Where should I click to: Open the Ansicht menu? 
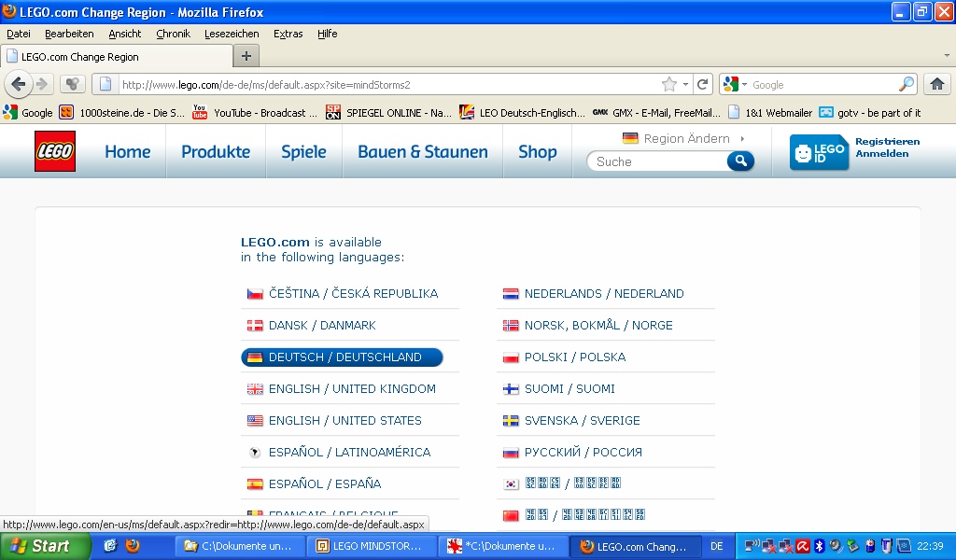[x=124, y=34]
